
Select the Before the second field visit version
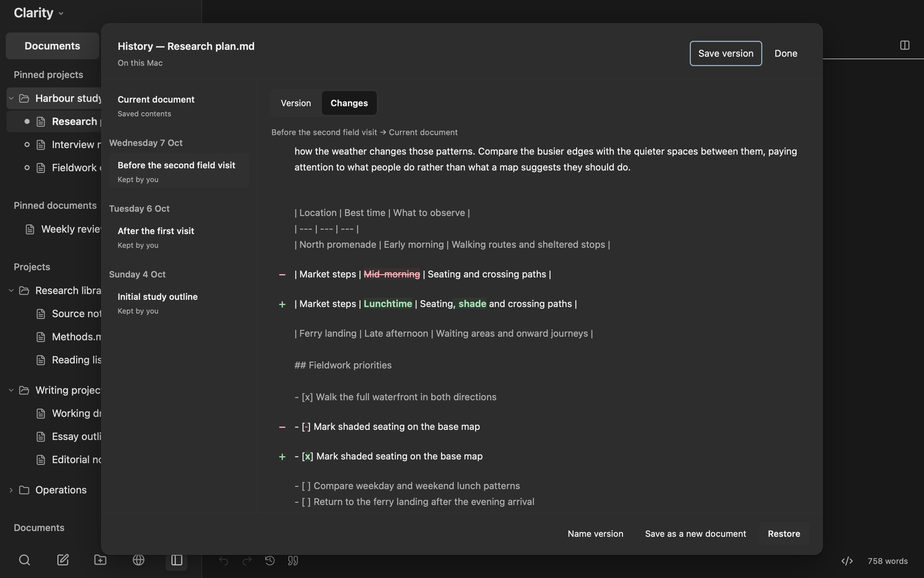(x=179, y=171)
